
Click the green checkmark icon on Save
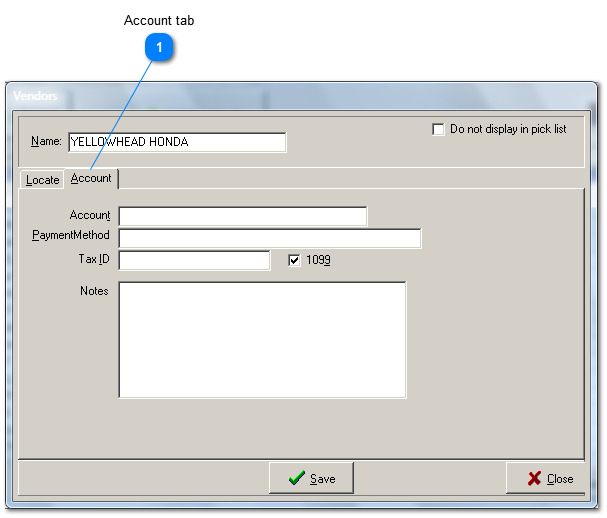point(296,479)
